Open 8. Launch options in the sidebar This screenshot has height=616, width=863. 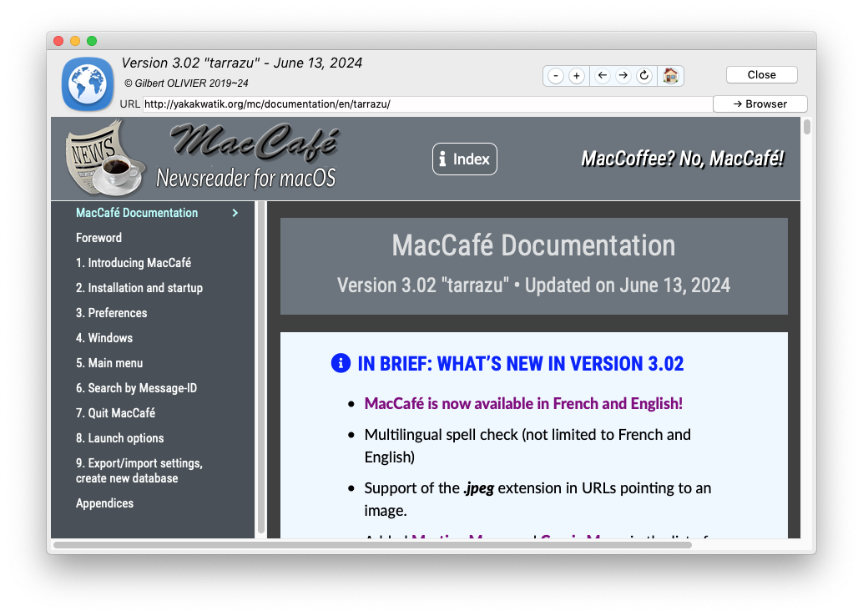coord(119,438)
